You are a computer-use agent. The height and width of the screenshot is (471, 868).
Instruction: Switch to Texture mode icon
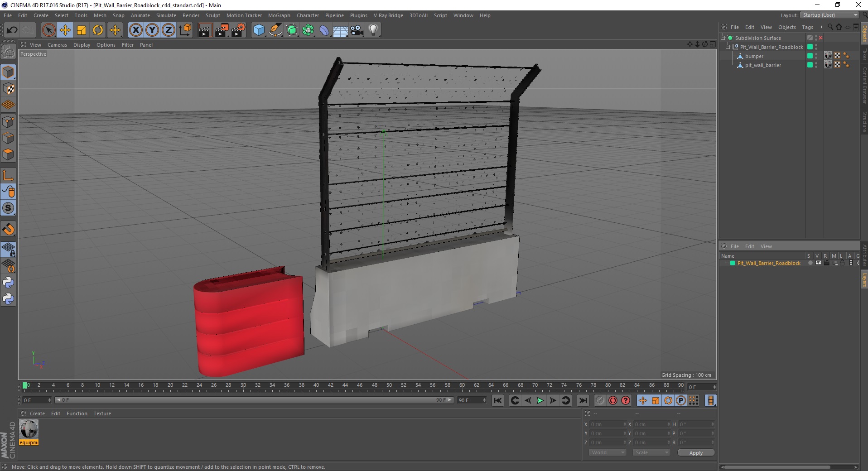(x=8, y=89)
